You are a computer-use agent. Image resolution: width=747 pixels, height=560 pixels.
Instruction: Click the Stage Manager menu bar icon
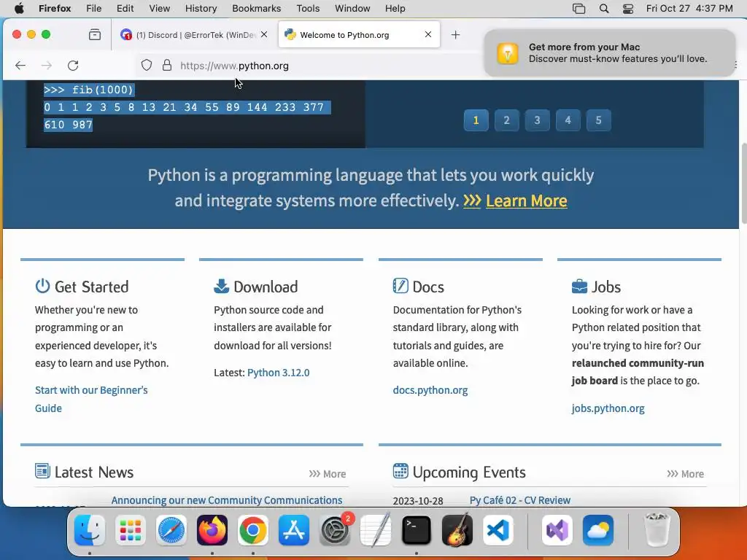pos(578,8)
